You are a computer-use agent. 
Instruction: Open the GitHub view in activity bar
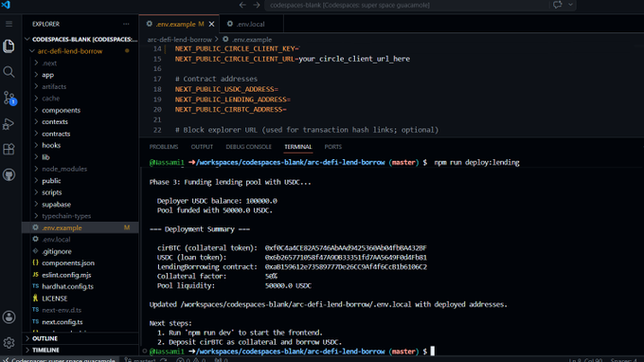9,175
